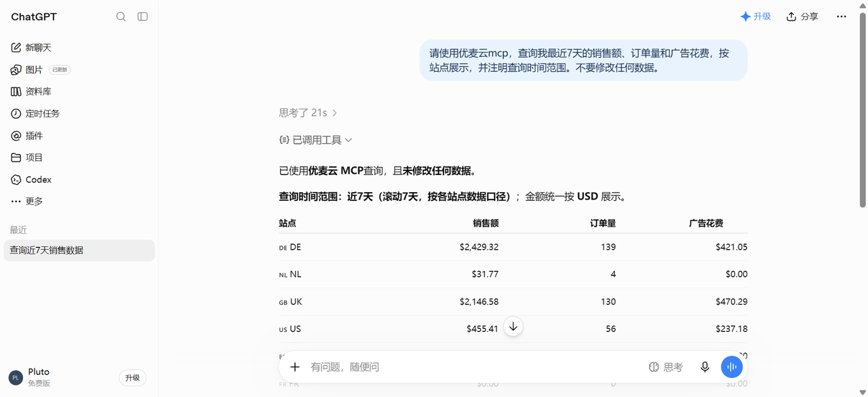Click the sparkle 升级 upgrade link at top
The height and width of the screenshot is (397, 868).
pos(755,16)
